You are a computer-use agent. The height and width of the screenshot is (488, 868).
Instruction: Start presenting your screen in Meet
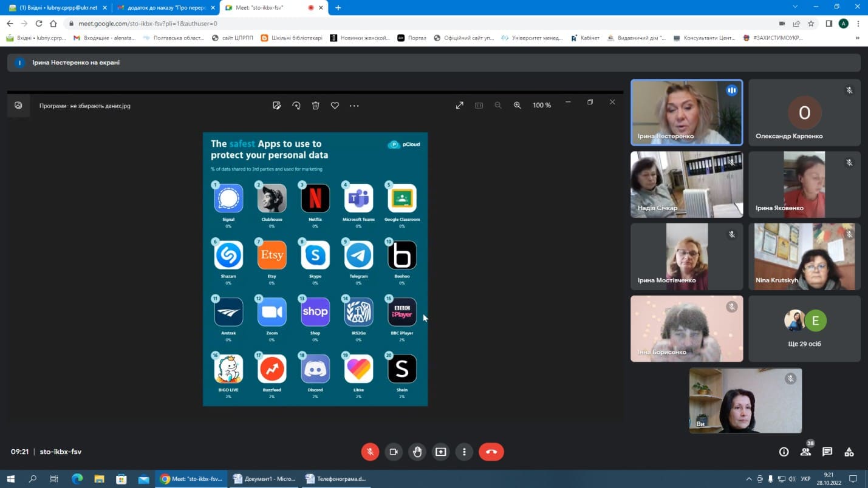(x=441, y=452)
